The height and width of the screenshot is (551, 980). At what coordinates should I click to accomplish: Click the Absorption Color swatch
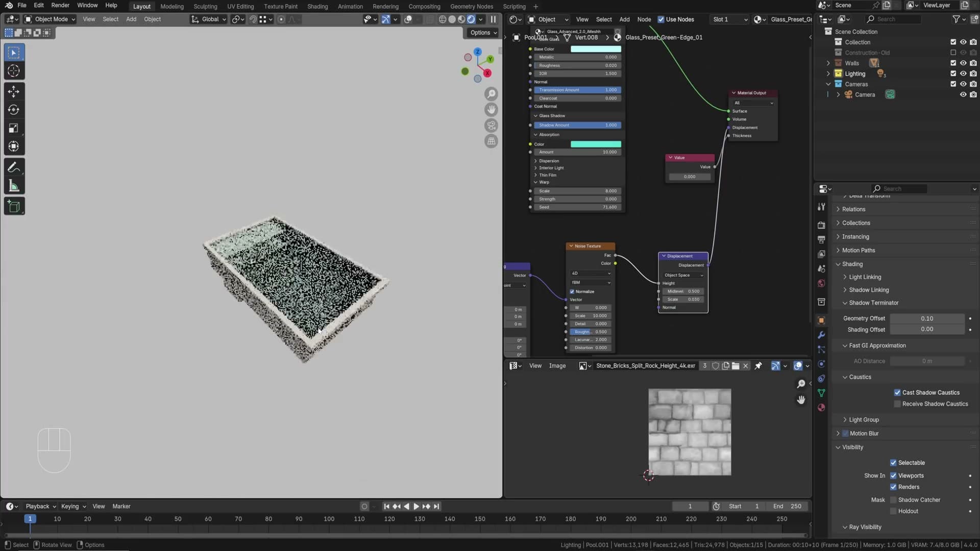[x=596, y=144]
